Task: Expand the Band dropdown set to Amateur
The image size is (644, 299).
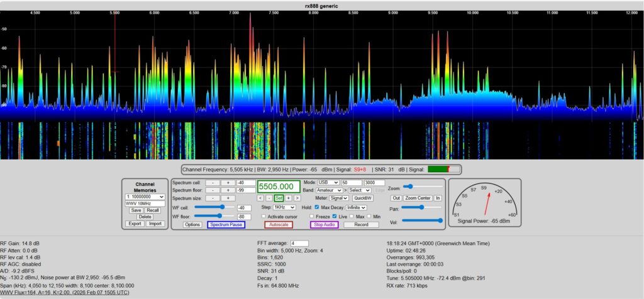Action: click(x=330, y=190)
